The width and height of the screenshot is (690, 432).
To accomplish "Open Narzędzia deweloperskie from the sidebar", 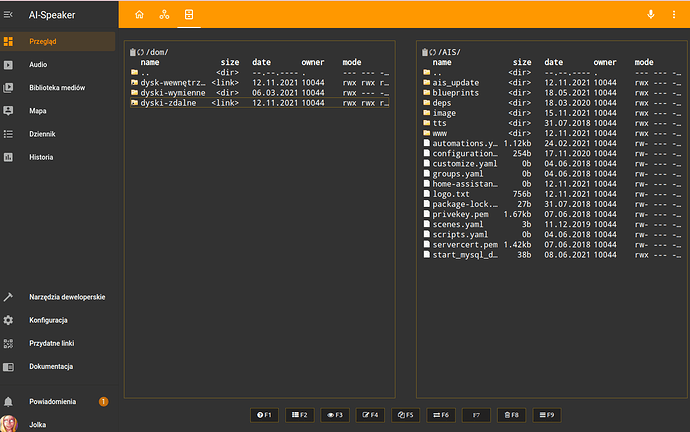I will pos(67,296).
